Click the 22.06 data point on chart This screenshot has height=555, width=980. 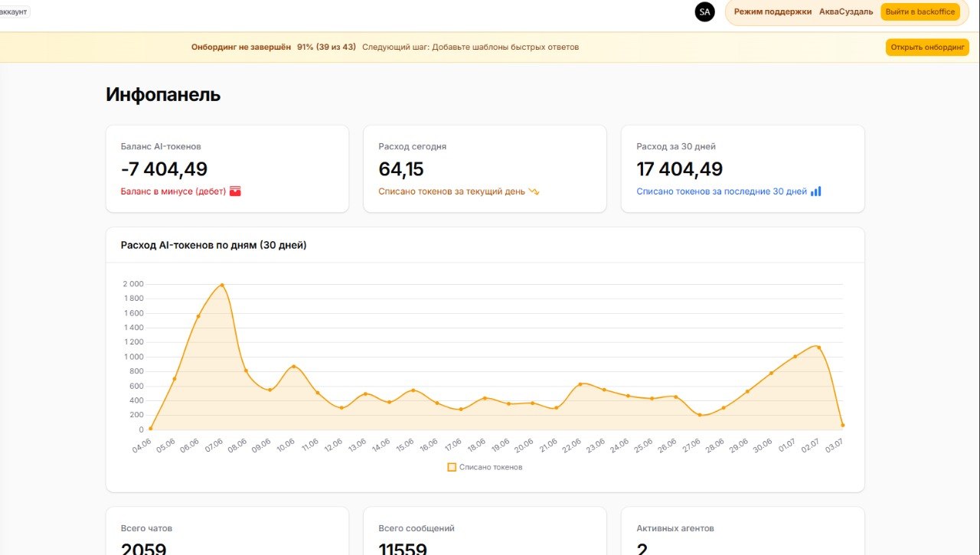click(580, 384)
